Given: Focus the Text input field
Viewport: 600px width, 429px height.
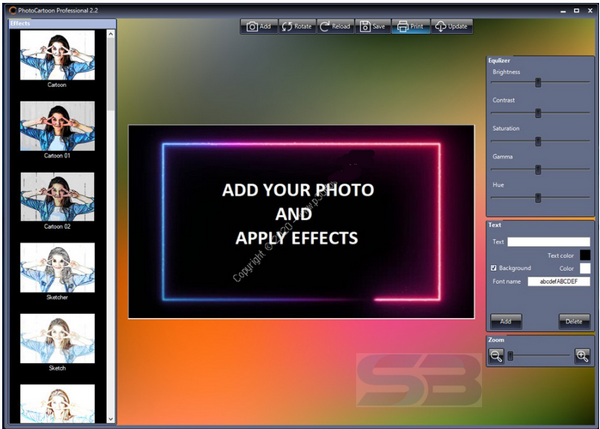Looking at the screenshot, I should [x=549, y=241].
